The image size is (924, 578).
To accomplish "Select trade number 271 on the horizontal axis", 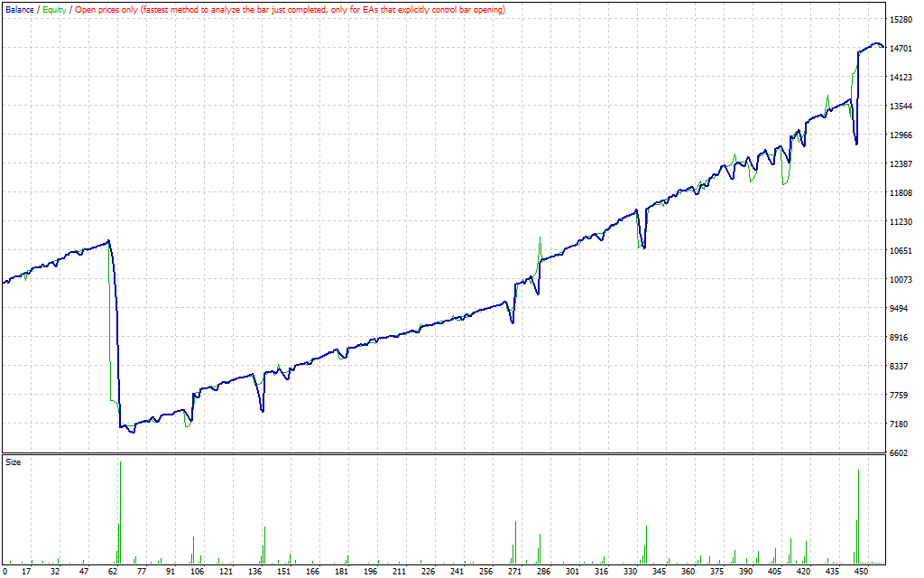I will coord(514,571).
